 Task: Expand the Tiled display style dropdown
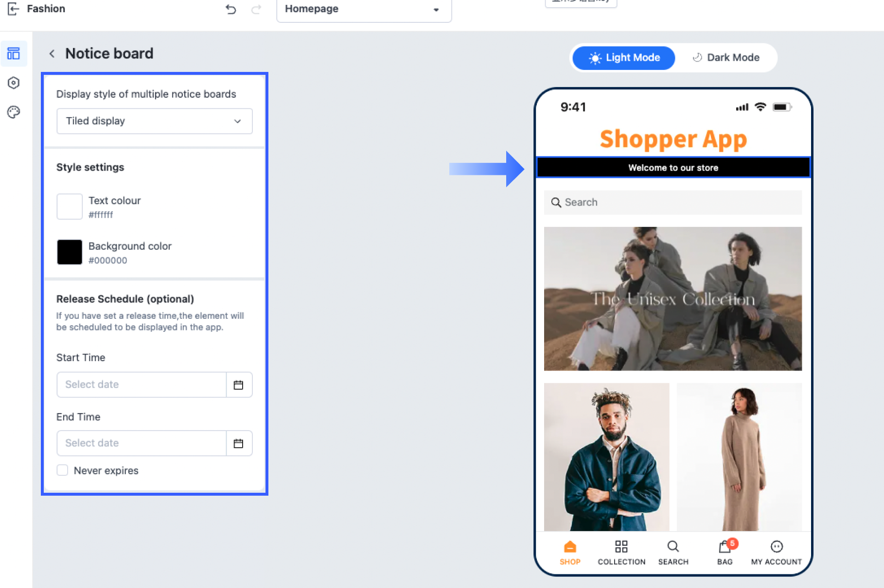click(x=155, y=121)
